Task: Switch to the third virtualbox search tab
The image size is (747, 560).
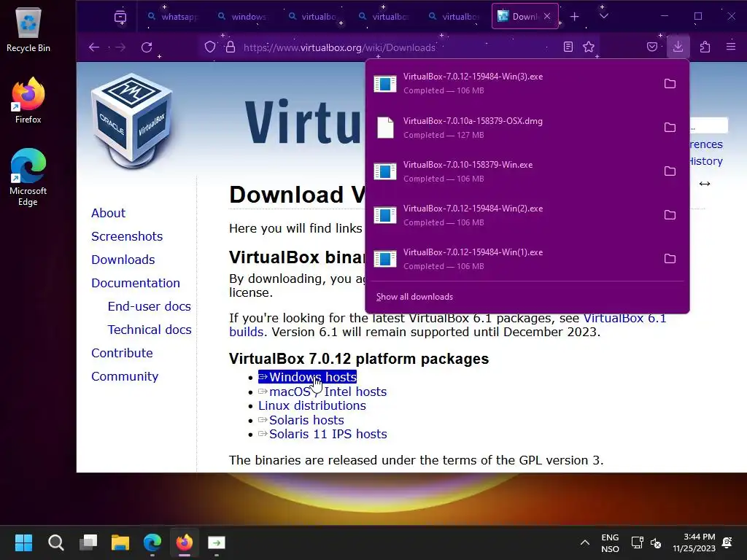Action: 454,17
